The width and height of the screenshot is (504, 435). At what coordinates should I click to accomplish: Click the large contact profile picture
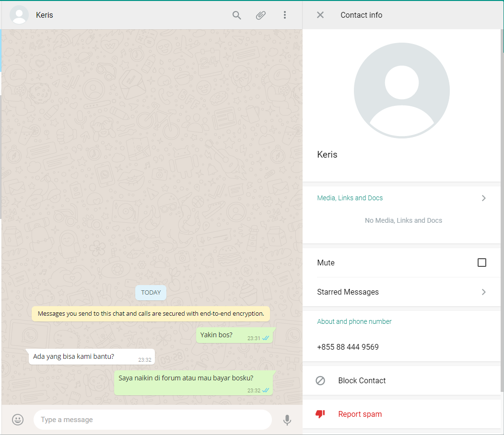pos(402,91)
